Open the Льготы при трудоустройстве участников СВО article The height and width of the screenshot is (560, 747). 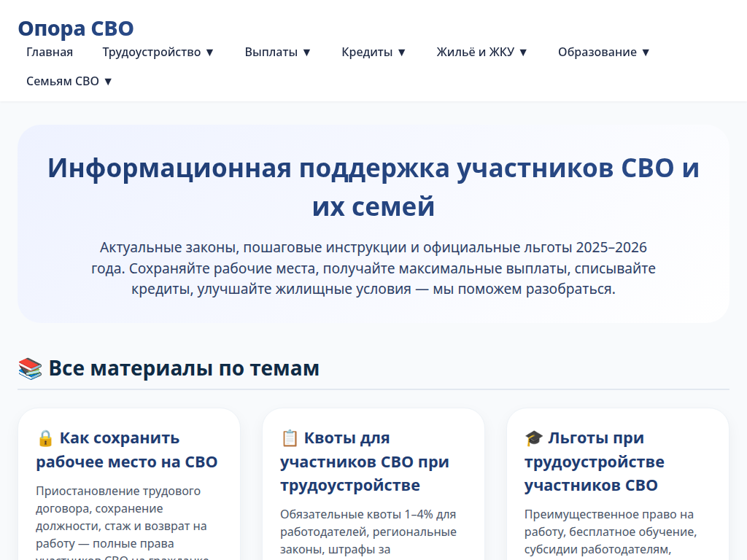coord(595,462)
